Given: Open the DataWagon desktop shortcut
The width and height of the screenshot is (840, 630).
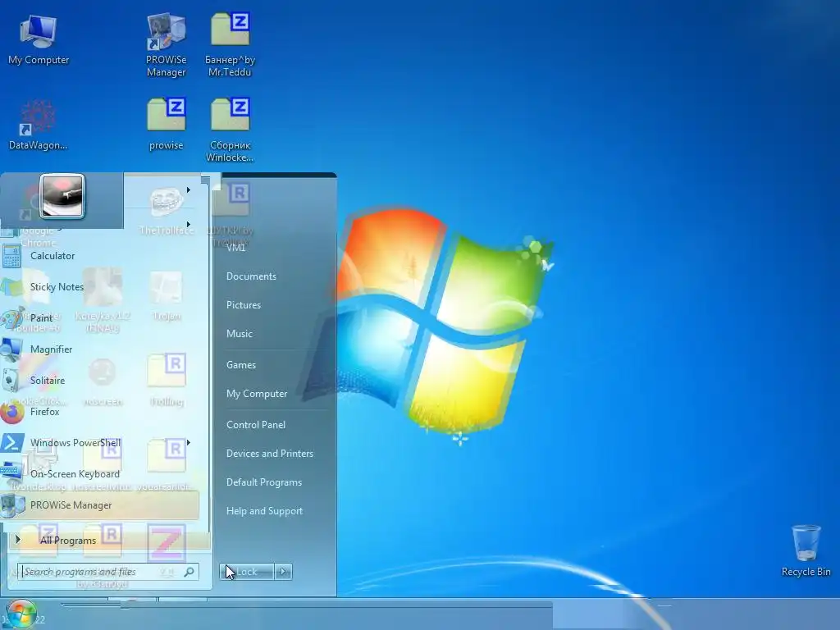Looking at the screenshot, I should point(38,125).
